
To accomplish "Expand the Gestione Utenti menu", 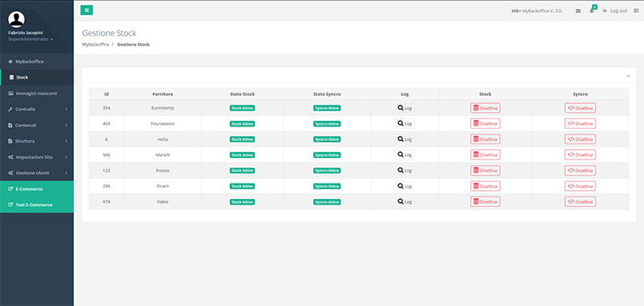I will click(37, 173).
